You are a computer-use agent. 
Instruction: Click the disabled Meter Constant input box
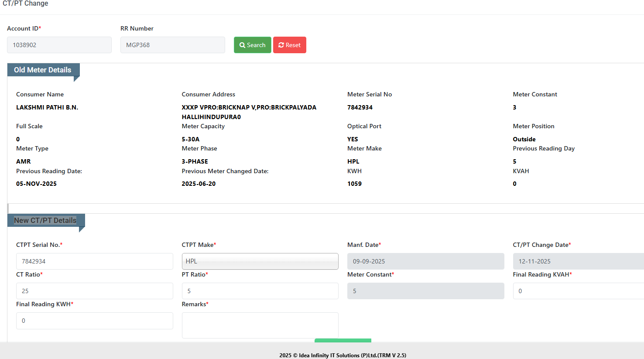click(x=425, y=291)
